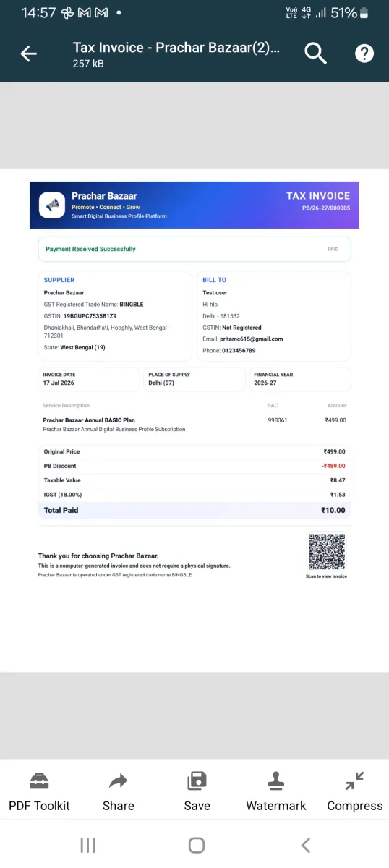This screenshot has height=868, width=389.
Task: Tap the battery status indicator
Action: [x=364, y=13]
